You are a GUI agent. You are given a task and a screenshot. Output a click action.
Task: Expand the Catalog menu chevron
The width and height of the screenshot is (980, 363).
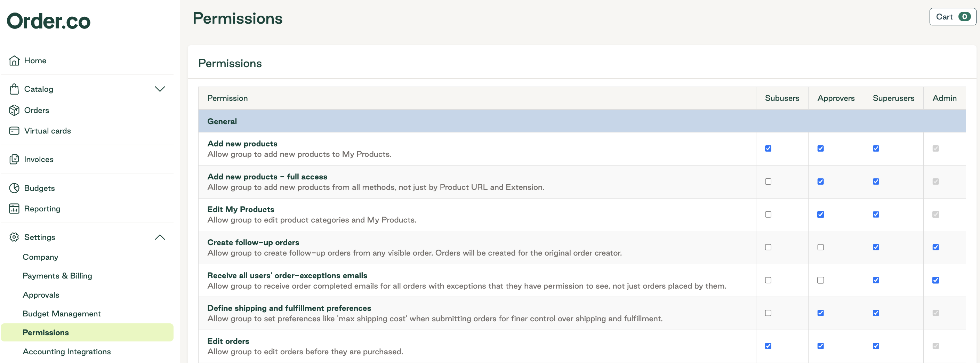[x=160, y=89]
